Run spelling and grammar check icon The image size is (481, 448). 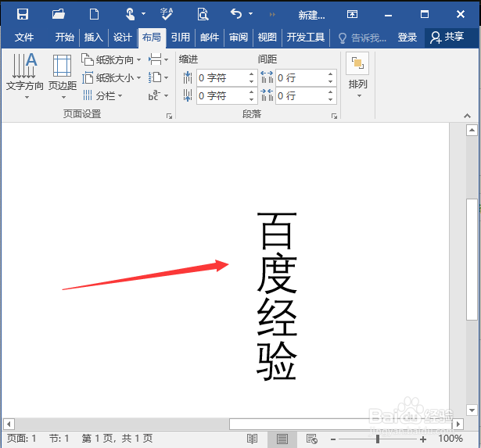[x=167, y=14]
